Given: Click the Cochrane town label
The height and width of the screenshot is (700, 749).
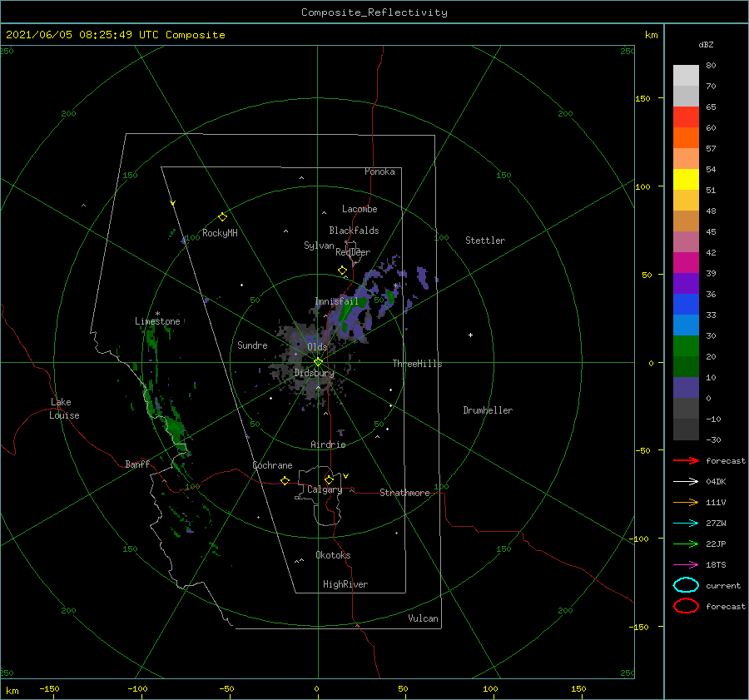Looking at the screenshot, I should [x=272, y=465].
